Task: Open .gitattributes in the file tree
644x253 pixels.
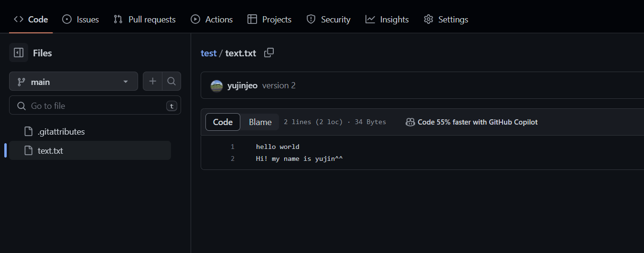Action: 61,132
